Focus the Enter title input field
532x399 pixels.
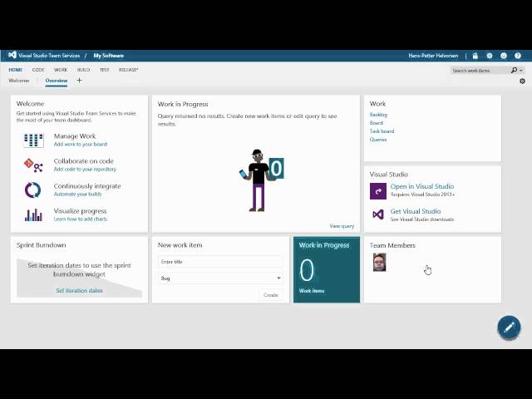click(x=220, y=262)
